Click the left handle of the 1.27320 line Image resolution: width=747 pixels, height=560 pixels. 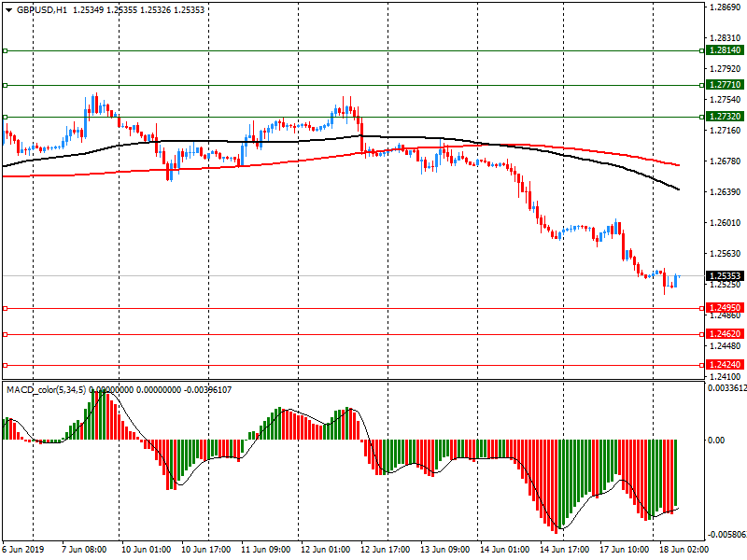tap(6, 117)
